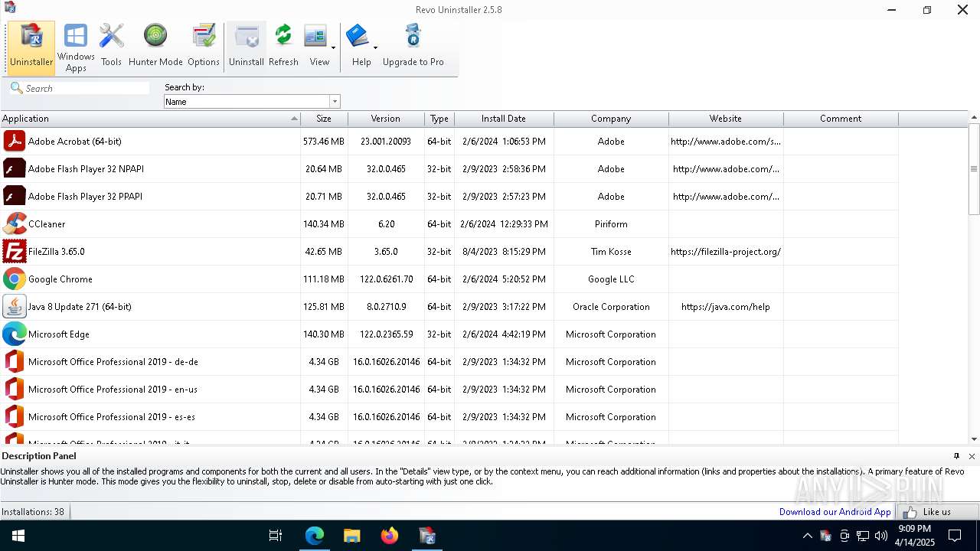
Task: Open the Windows Start menu
Action: tap(18, 536)
